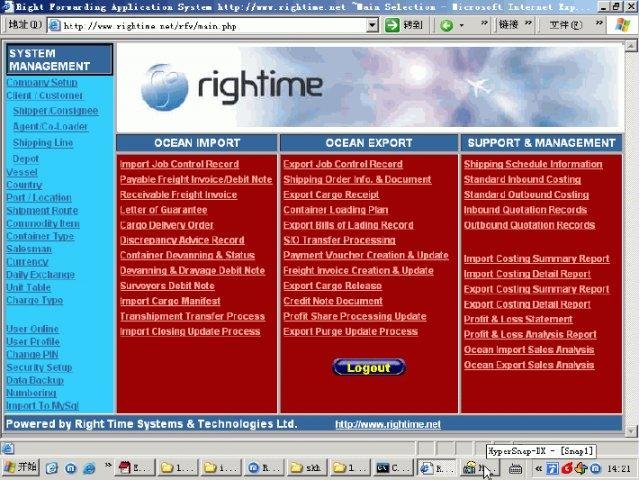Open Export Job Control Record
Viewport: 639px width, 480px height.
pyautogui.click(x=343, y=164)
